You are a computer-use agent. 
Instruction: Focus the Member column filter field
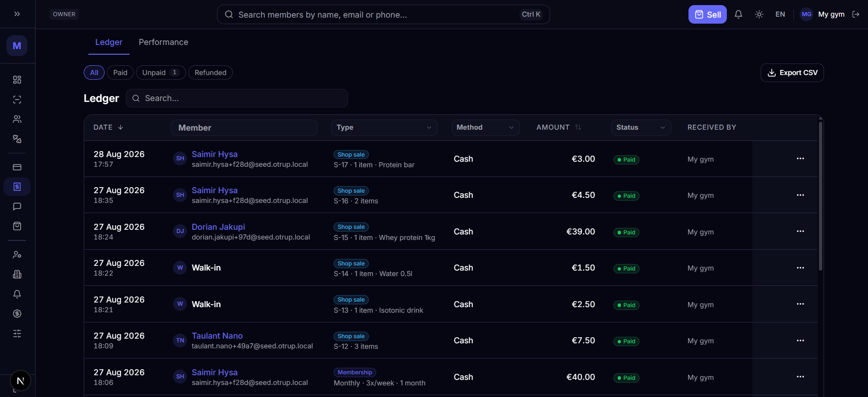pos(244,127)
